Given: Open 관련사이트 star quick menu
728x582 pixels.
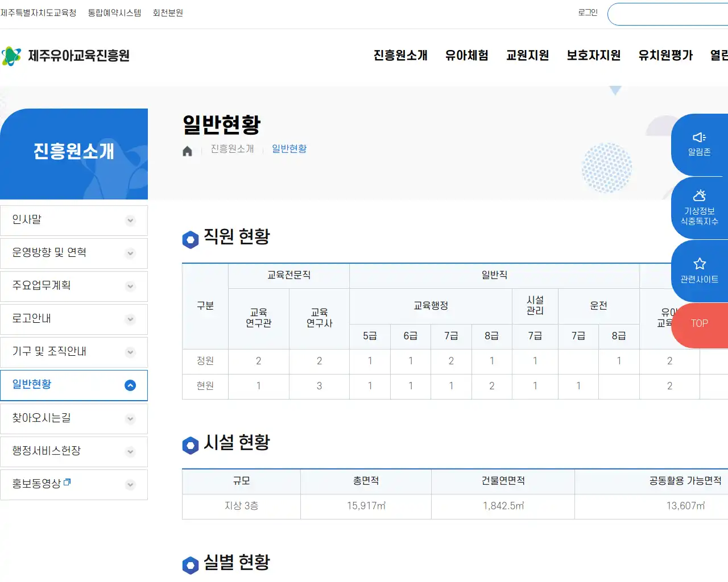Looking at the screenshot, I should click(x=700, y=271).
